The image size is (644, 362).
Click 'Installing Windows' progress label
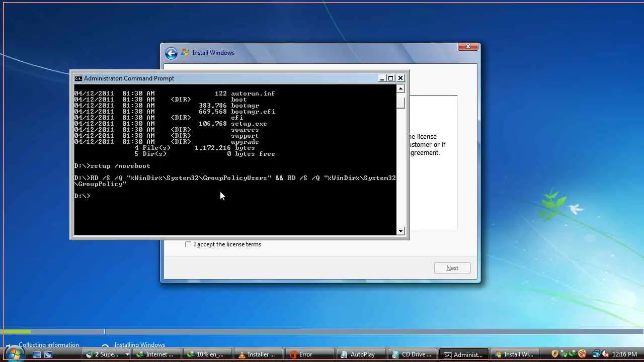coord(139,345)
